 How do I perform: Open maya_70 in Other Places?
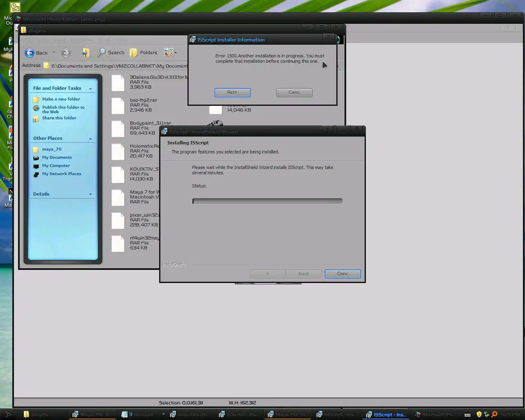[52, 149]
